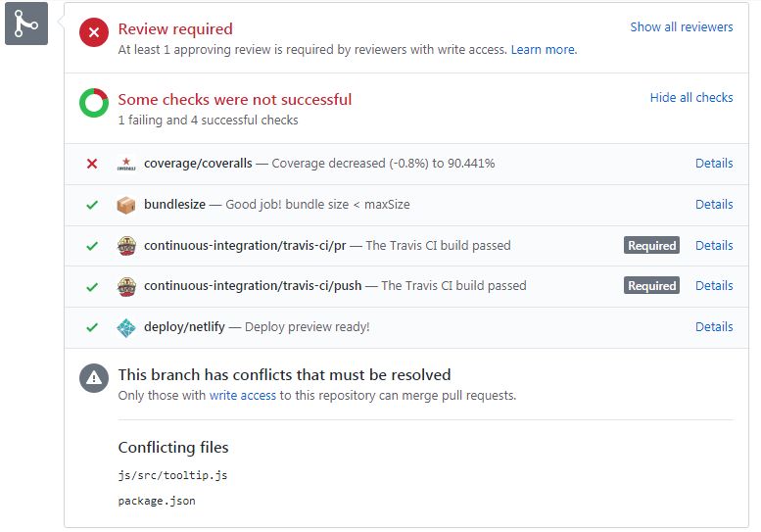Open Details for the deploy/netlify check
761x532 pixels.
[714, 327]
